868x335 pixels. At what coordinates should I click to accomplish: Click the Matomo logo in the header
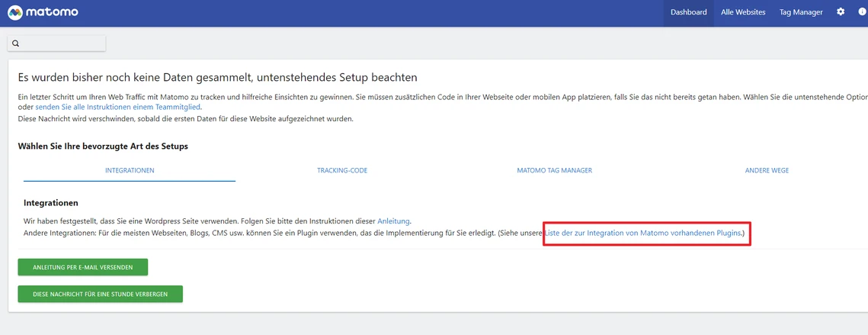point(43,13)
